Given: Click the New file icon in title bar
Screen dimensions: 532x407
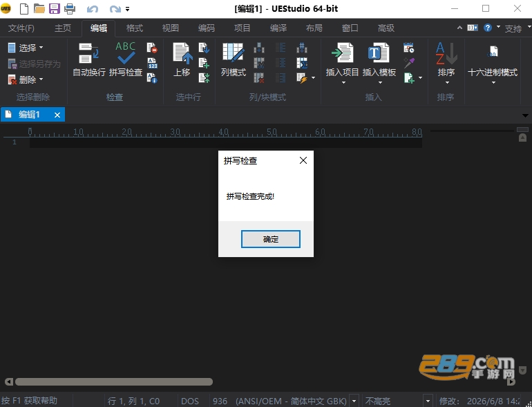Looking at the screenshot, I should [24, 8].
